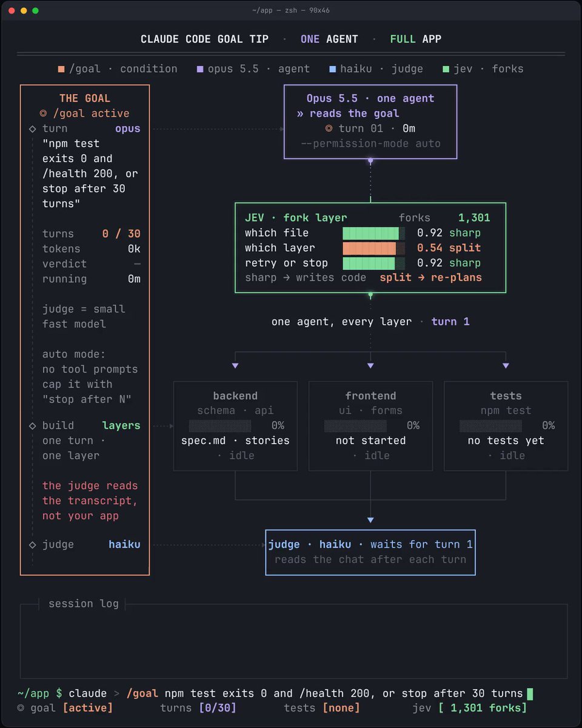Image resolution: width=582 pixels, height=728 pixels.
Task: Click the "1,301" forks count in JEV header
Action: pos(474,218)
